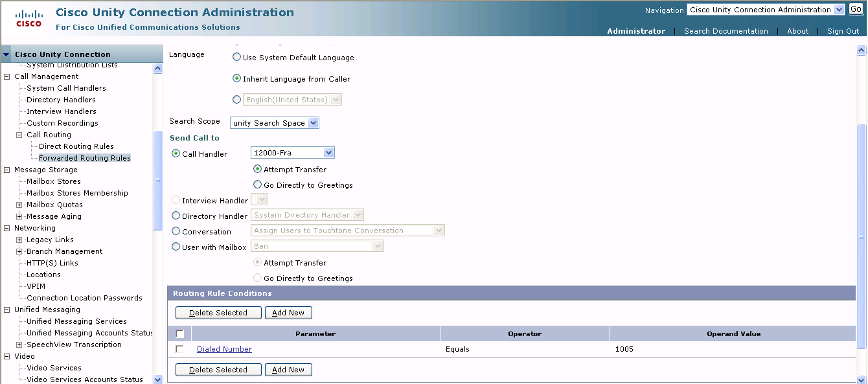
Task: Open Locations in tree
Action: coord(43,275)
